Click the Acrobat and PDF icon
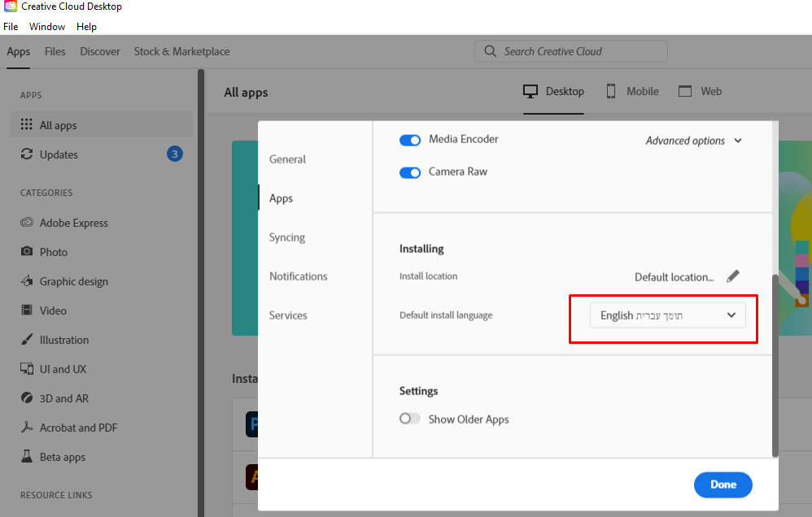Screen dimensions: 812x517 [26, 427]
